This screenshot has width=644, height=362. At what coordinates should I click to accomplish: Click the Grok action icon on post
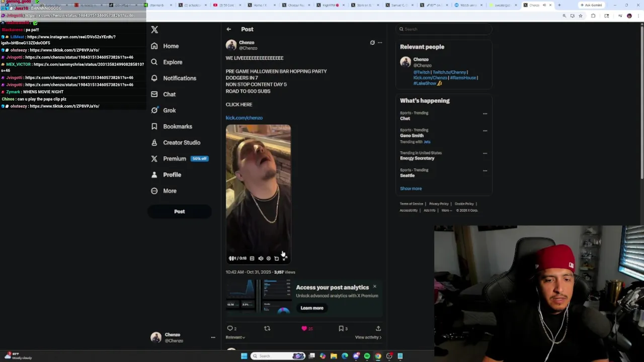point(372,43)
